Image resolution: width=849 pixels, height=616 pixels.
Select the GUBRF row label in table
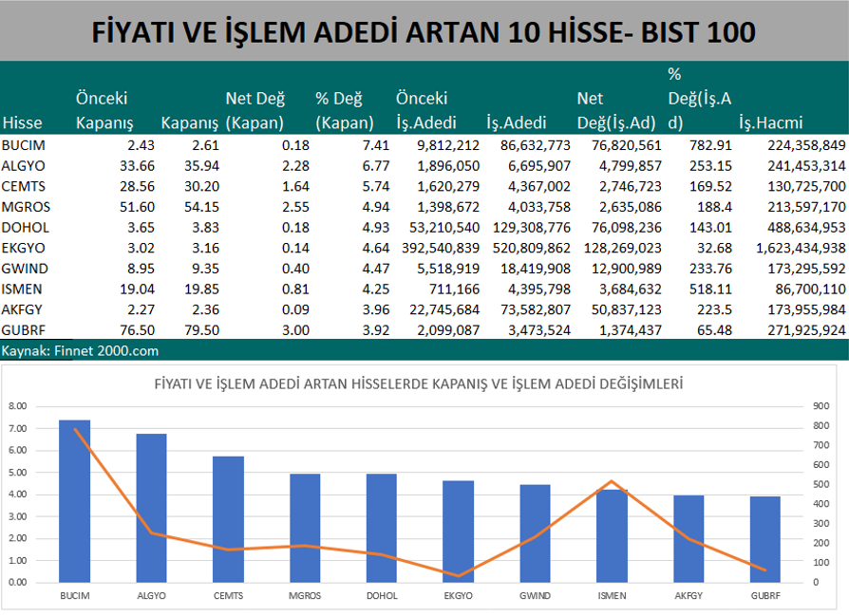24,330
